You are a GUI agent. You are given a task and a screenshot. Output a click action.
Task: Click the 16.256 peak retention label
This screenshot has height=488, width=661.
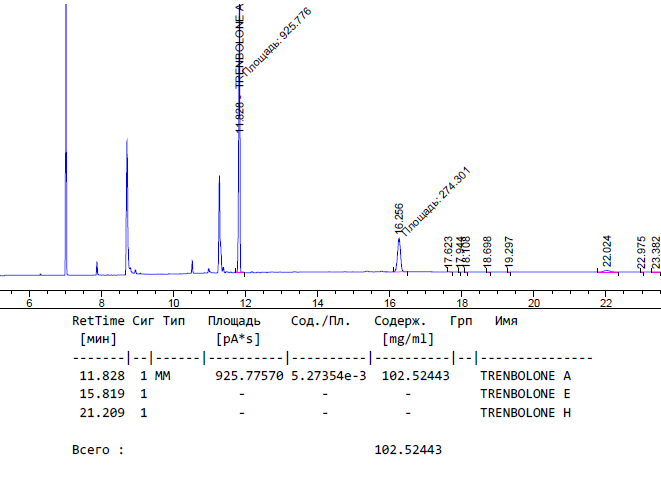399,218
